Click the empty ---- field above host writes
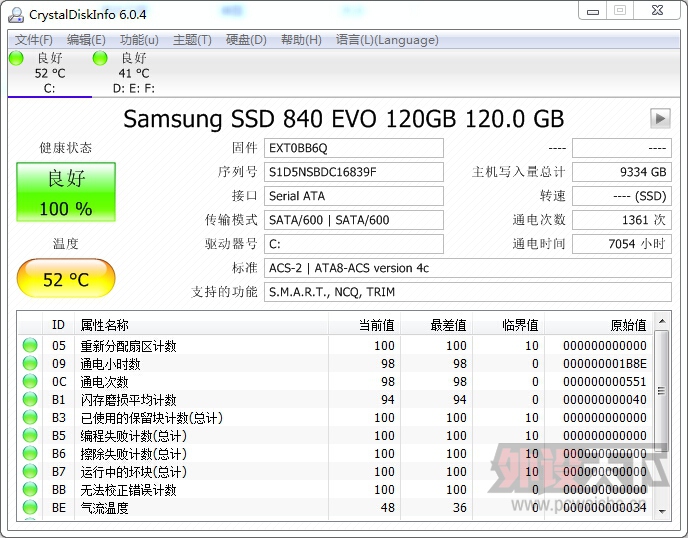This screenshot has width=688, height=538. (x=622, y=148)
